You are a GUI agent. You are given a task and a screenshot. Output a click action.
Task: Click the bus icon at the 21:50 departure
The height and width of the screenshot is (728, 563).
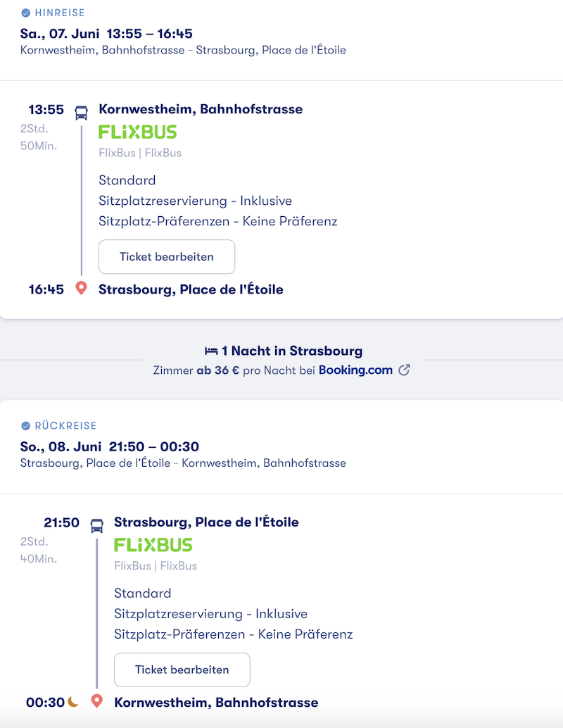tap(96, 525)
